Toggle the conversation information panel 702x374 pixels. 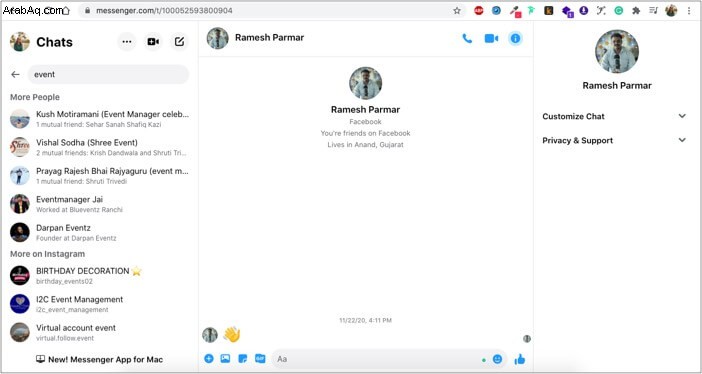click(515, 39)
